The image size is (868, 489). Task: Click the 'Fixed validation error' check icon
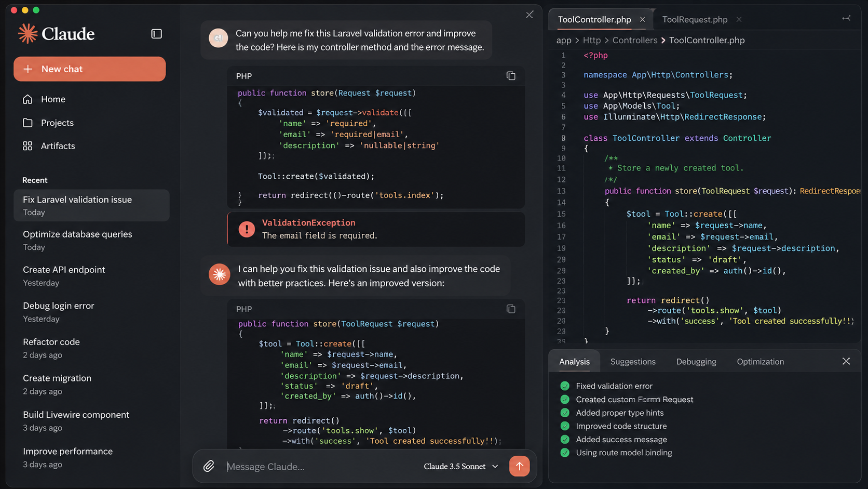[x=565, y=386]
